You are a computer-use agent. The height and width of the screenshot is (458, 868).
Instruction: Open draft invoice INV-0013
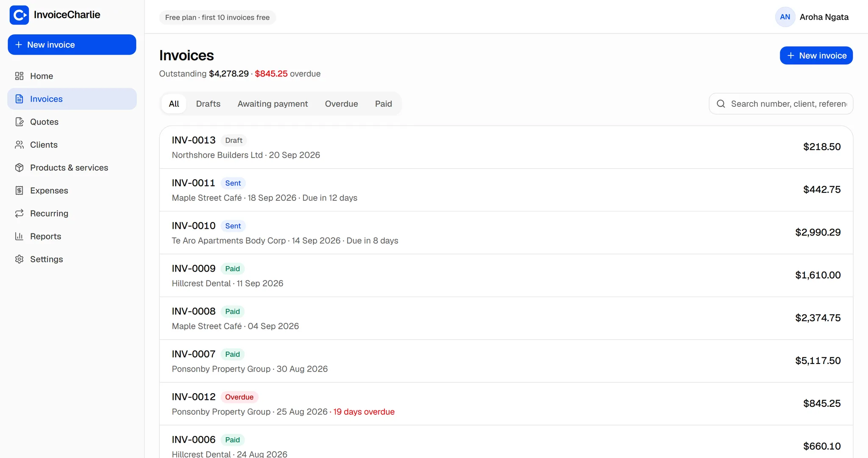tap(506, 147)
